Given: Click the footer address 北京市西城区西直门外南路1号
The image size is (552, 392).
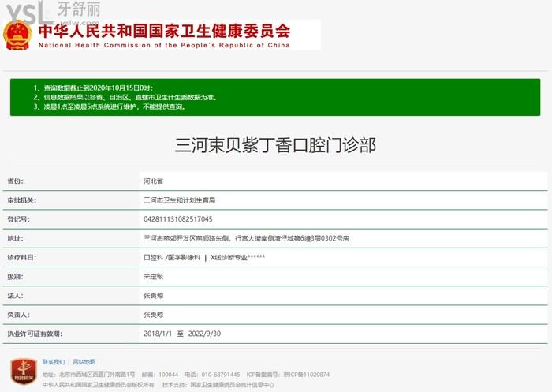Looking at the screenshot, I should click(x=97, y=375).
